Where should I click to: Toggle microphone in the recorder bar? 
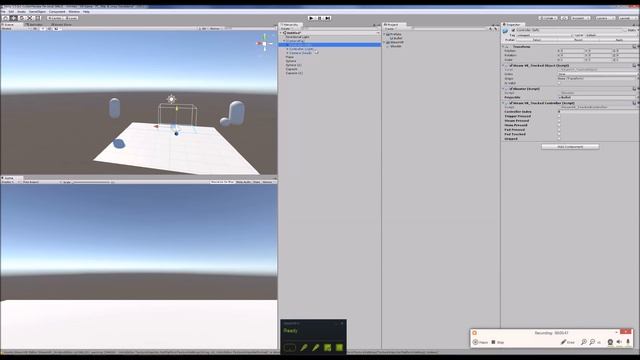click(x=628, y=342)
